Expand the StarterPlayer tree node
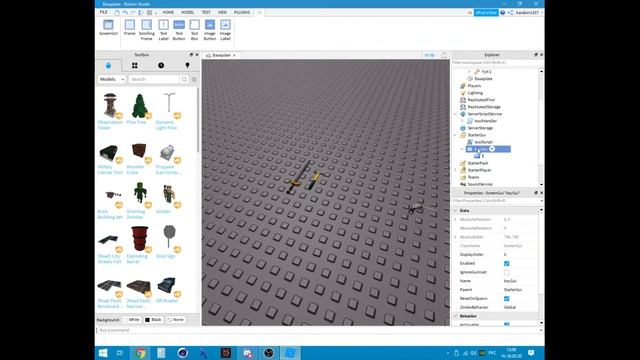 [456, 170]
